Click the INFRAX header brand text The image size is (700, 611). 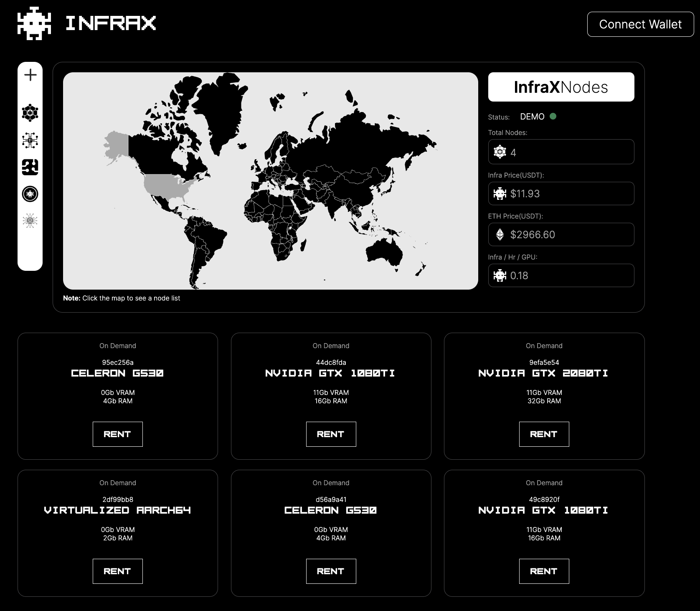[x=111, y=23]
